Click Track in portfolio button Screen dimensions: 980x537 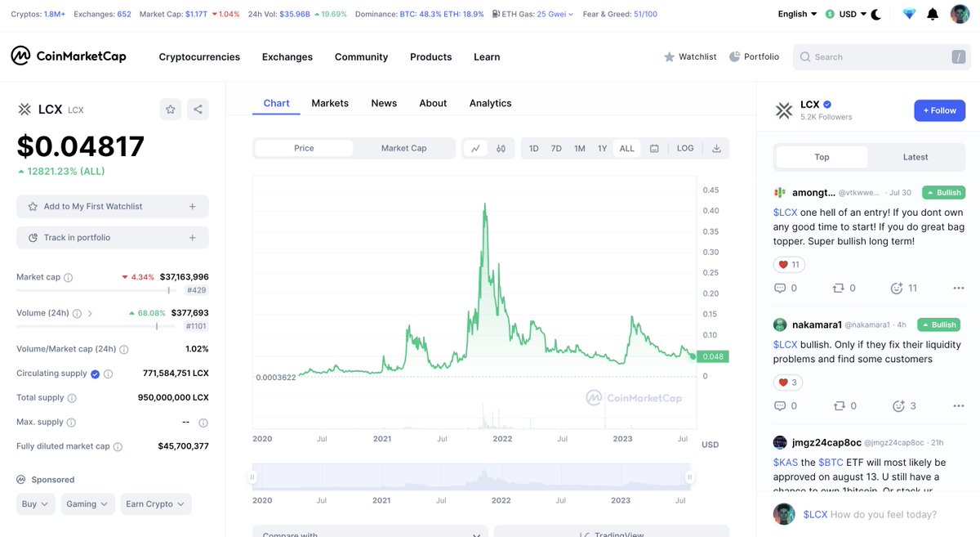point(113,238)
